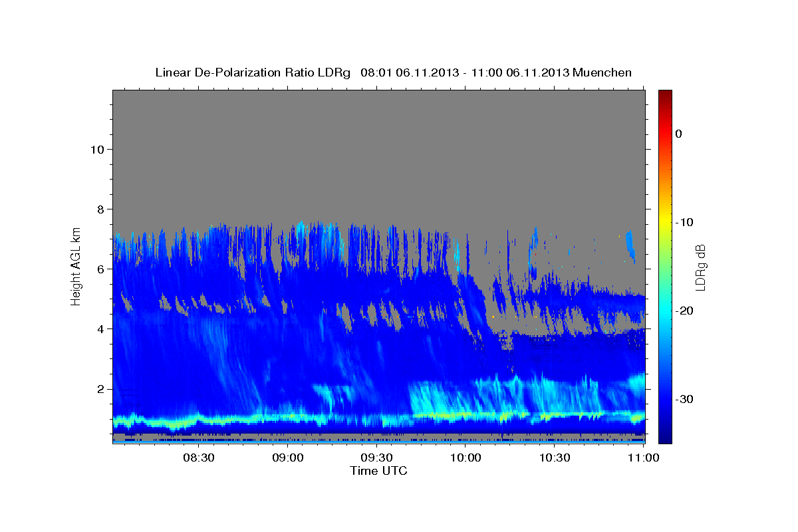This screenshot has height=532, width=798.
Task: Click the end time '11:00 06.11.2013' in the title
Action: 520,72
